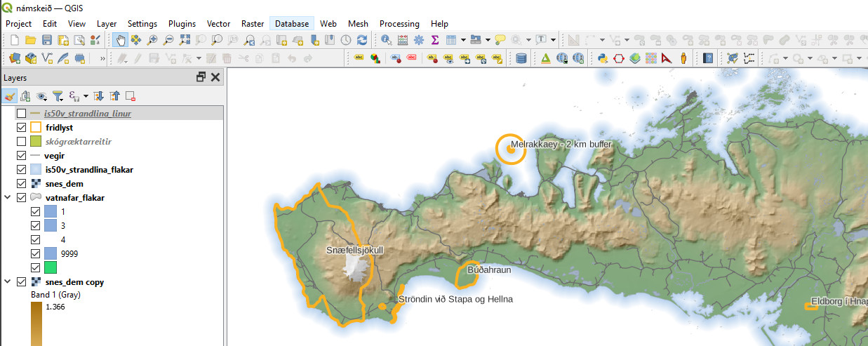Open the Raster menu
Screen dimensions: 868x346
[x=253, y=23]
